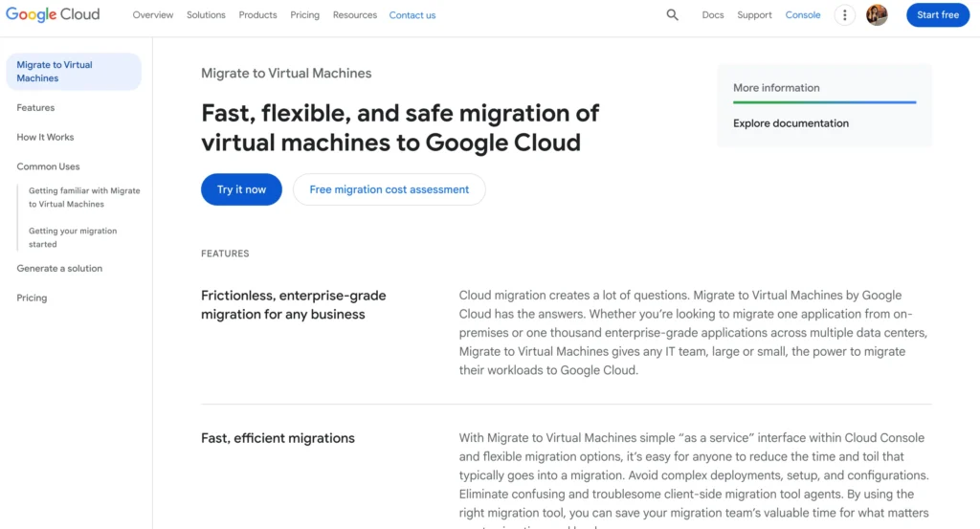Click the user profile avatar
980x529 pixels.
[877, 15]
